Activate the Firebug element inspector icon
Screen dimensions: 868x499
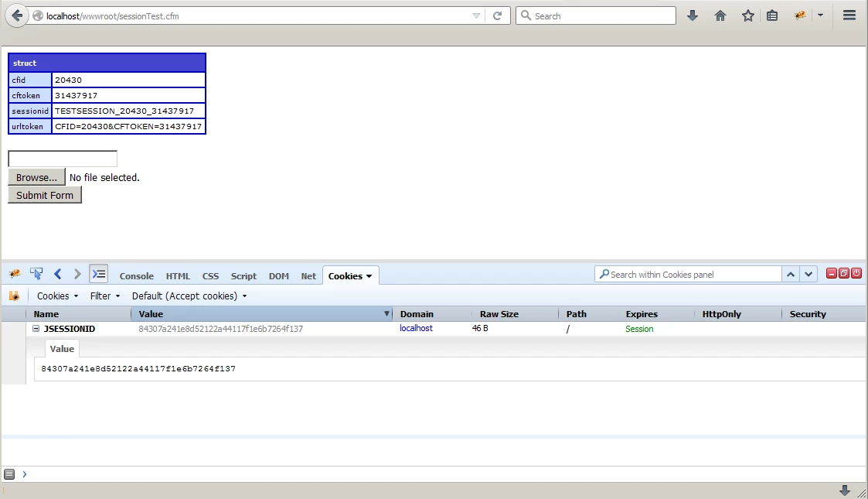36,274
